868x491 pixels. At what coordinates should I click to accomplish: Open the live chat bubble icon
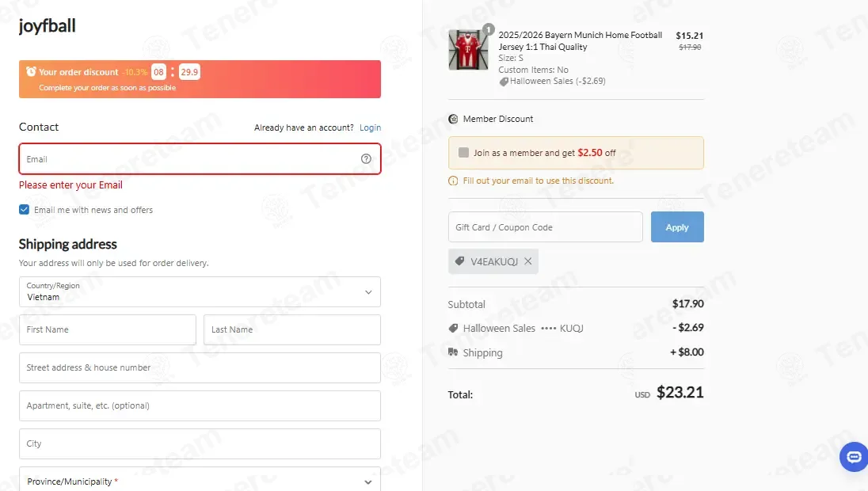854,457
